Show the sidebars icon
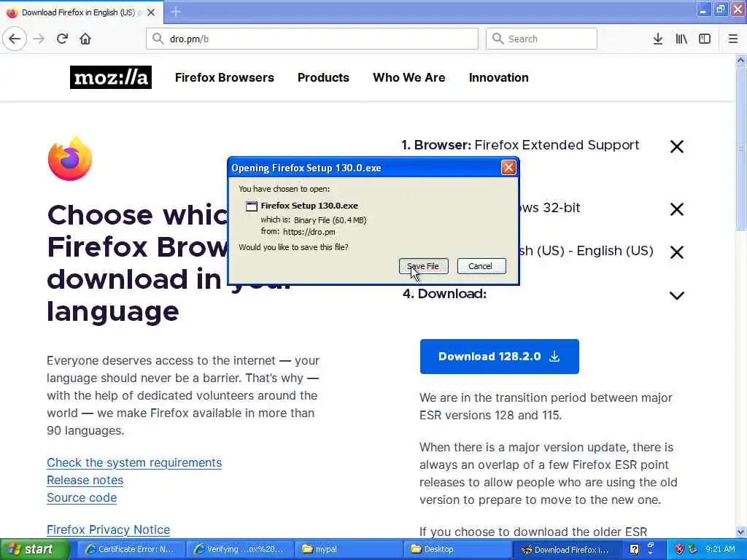The image size is (747, 560). click(705, 39)
